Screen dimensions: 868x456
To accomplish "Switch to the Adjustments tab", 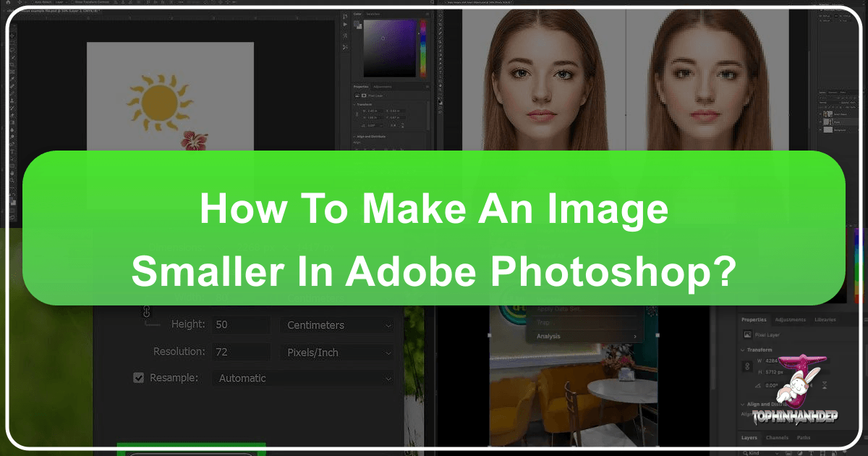I will [x=790, y=319].
